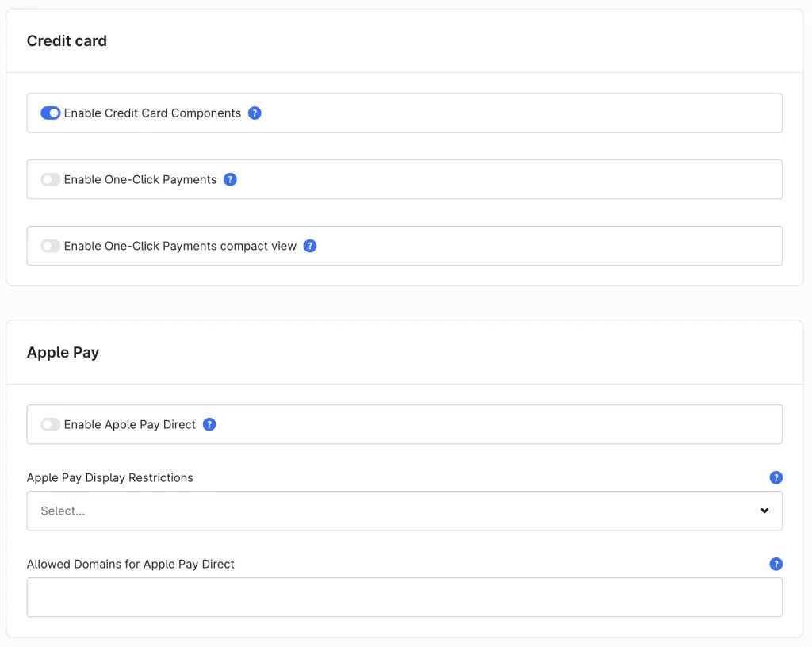The height and width of the screenshot is (647, 812).
Task: Click the Enable One-Click Payments label
Action: tap(140, 179)
